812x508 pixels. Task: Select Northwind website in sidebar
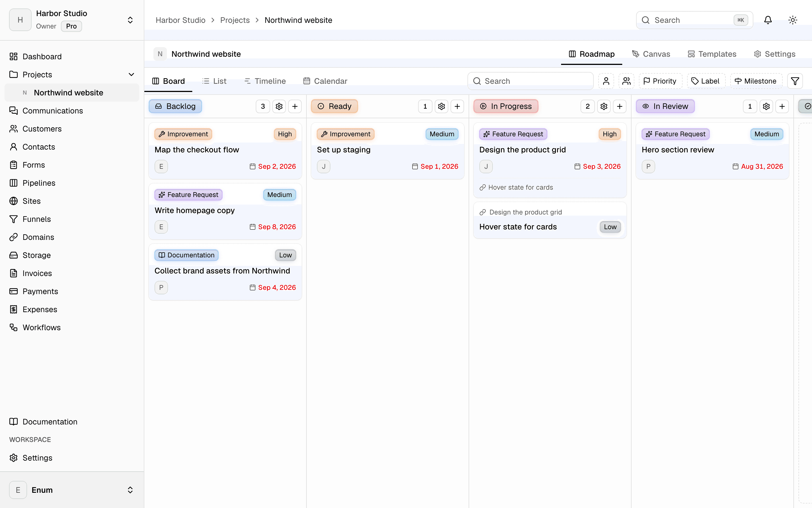72,92
